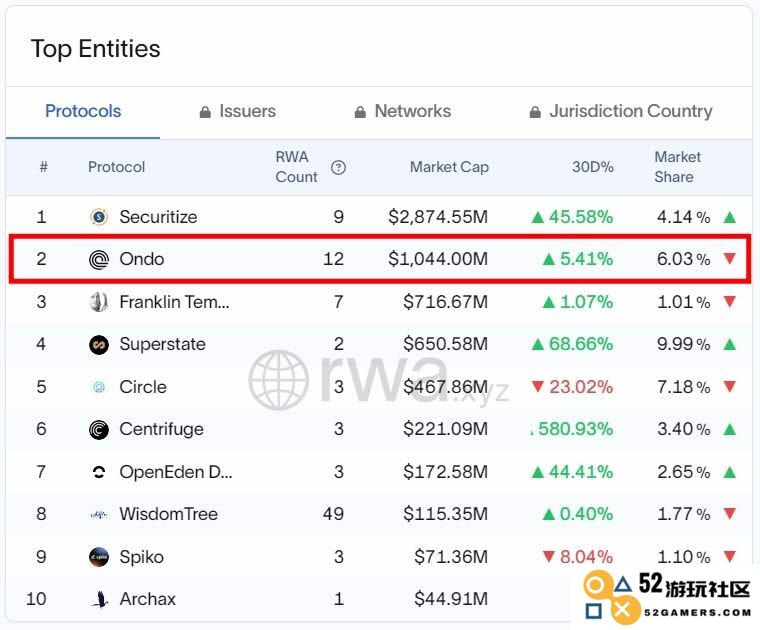The height and width of the screenshot is (630, 760).
Task: Click the 580.93% 30-day change value
Action: [575, 429]
